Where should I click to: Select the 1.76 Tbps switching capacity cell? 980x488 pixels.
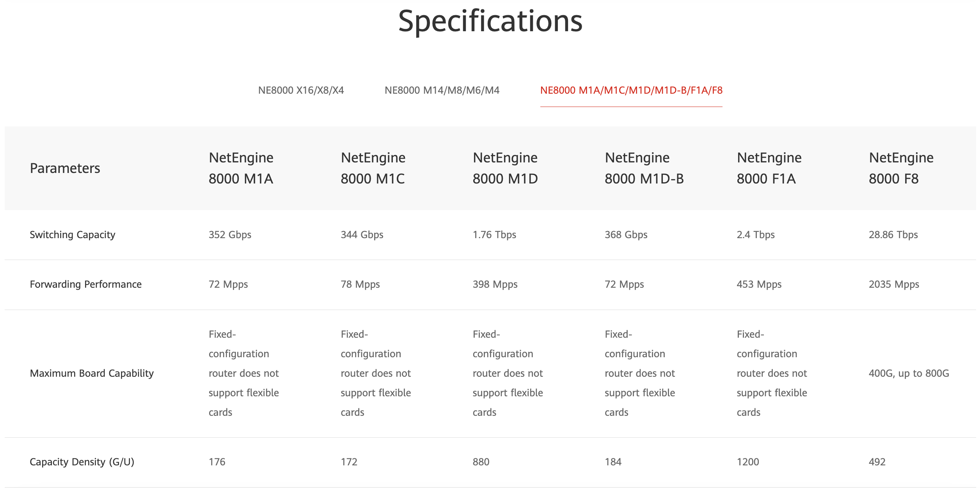coord(494,235)
